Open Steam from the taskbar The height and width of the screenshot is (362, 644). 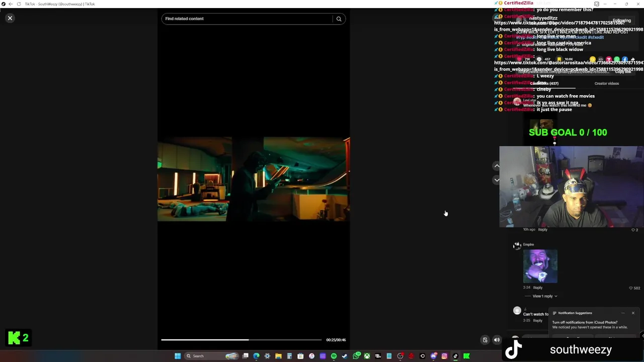pyautogui.click(x=345, y=356)
